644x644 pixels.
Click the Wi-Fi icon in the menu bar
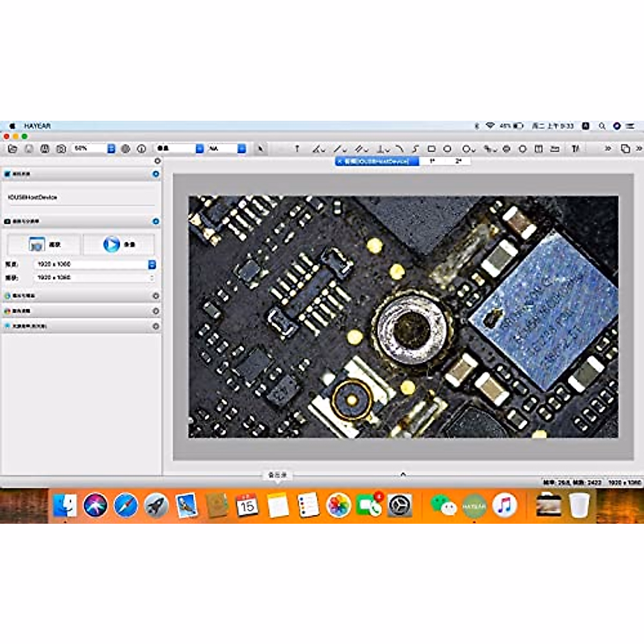coord(490,127)
